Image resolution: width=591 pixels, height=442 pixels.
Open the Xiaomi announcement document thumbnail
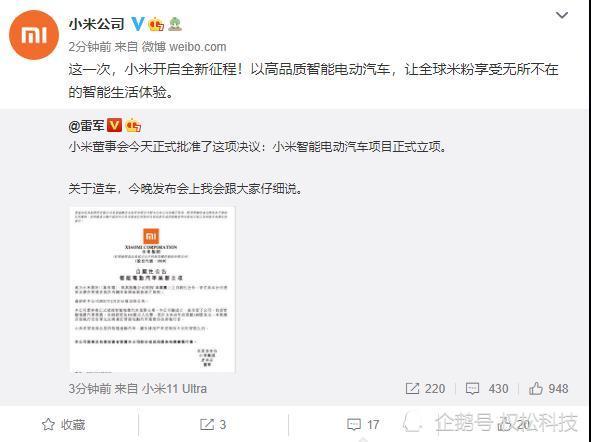pos(152,289)
